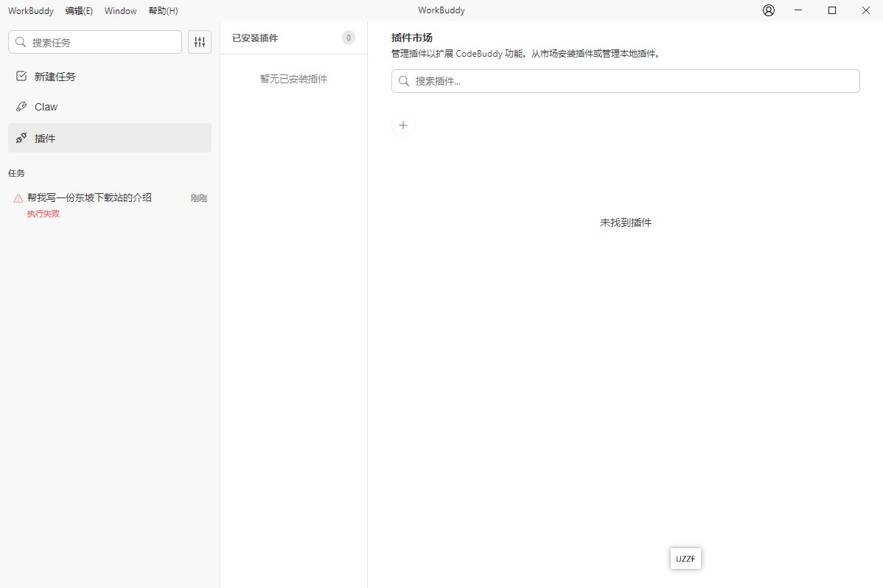Click the red warning triangle on failed task

pos(18,198)
